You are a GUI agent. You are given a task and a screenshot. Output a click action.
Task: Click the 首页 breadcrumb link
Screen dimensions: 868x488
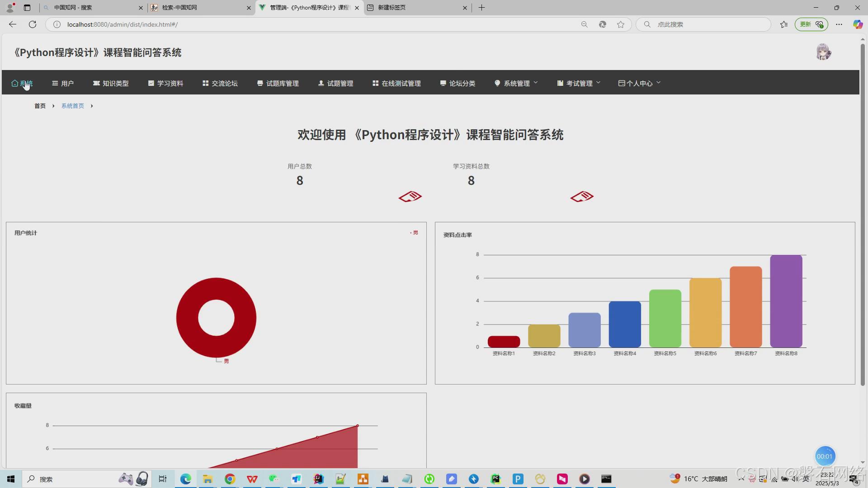tap(40, 106)
